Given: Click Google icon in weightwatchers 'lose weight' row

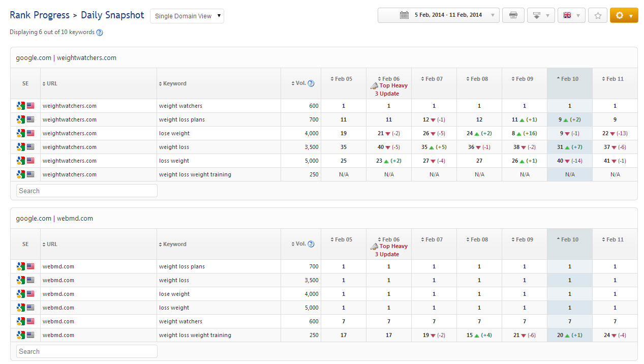Looking at the screenshot, I should pyautogui.click(x=20, y=133).
